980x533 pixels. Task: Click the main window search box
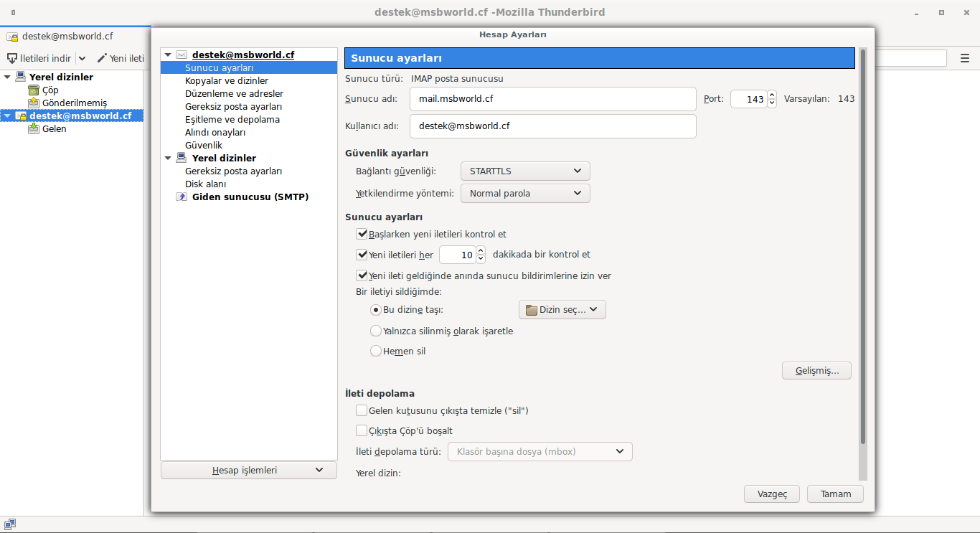tap(911, 58)
